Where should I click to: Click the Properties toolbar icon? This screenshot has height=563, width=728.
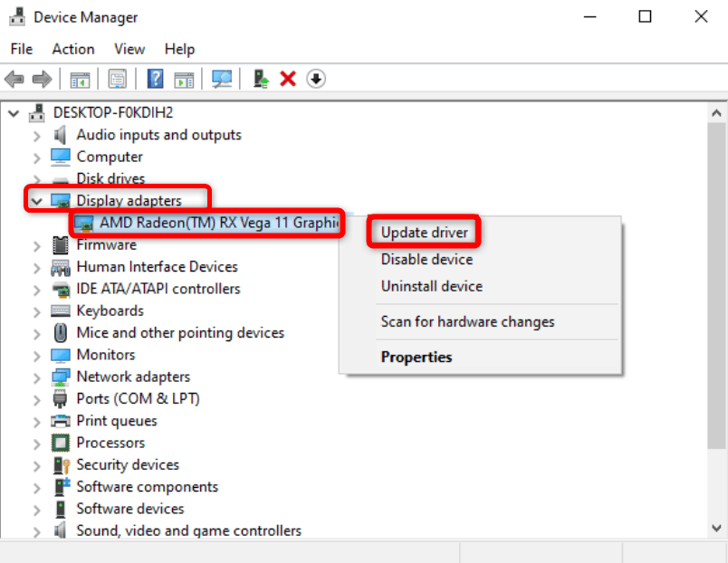click(x=117, y=79)
